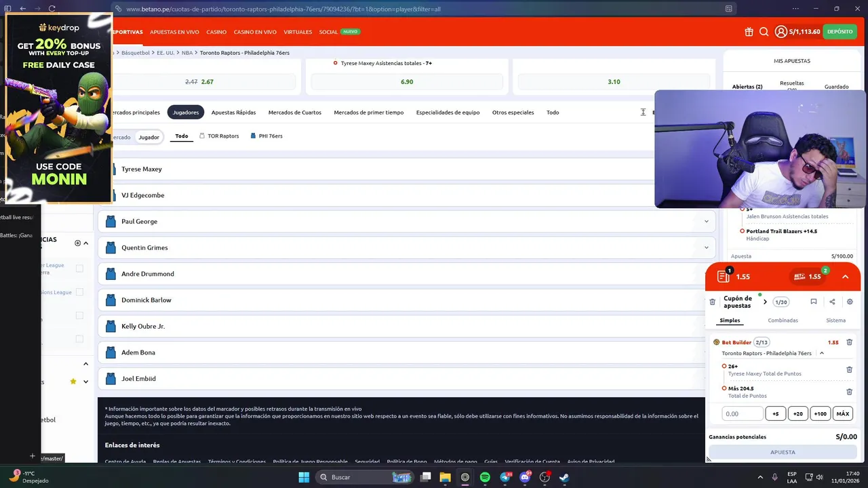Open the search magnifier in Betano header
The height and width of the screenshot is (488, 868).
click(764, 32)
